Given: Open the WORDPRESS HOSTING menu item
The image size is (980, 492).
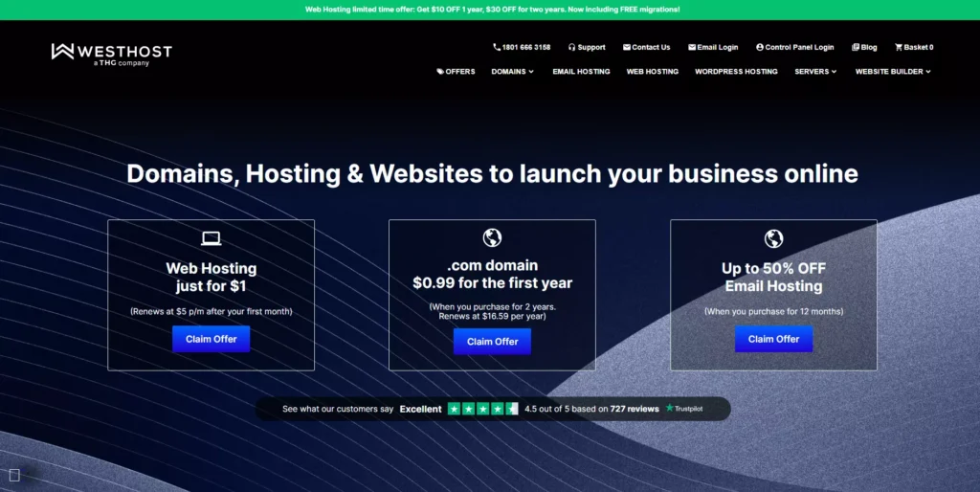Looking at the screenshot, I should click(x=736, y=71).
